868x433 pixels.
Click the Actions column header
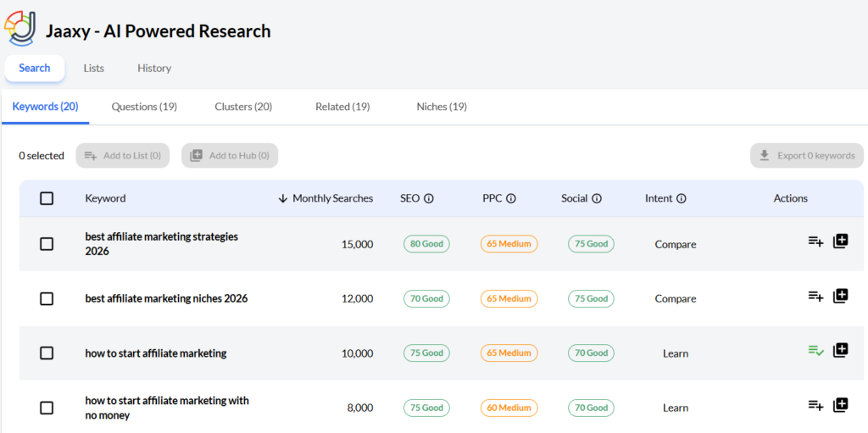pyautogui.click(x=791, y=198)
